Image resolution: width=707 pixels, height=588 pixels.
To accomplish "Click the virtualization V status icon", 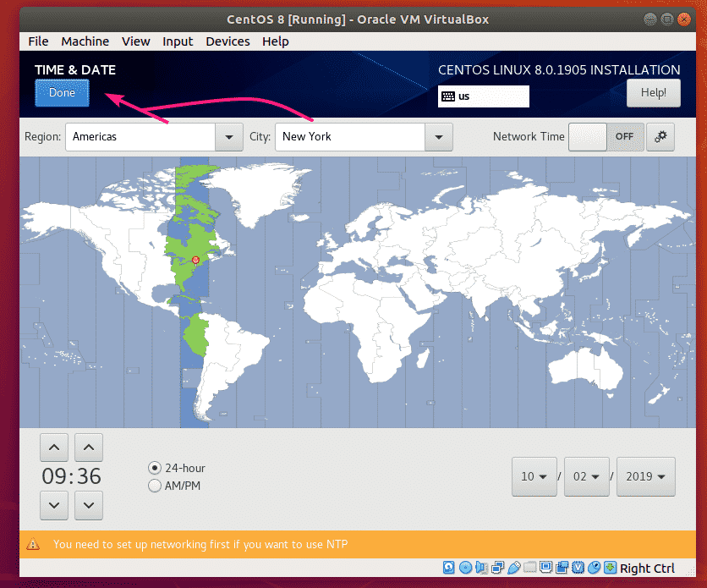I will click(578, 567).
